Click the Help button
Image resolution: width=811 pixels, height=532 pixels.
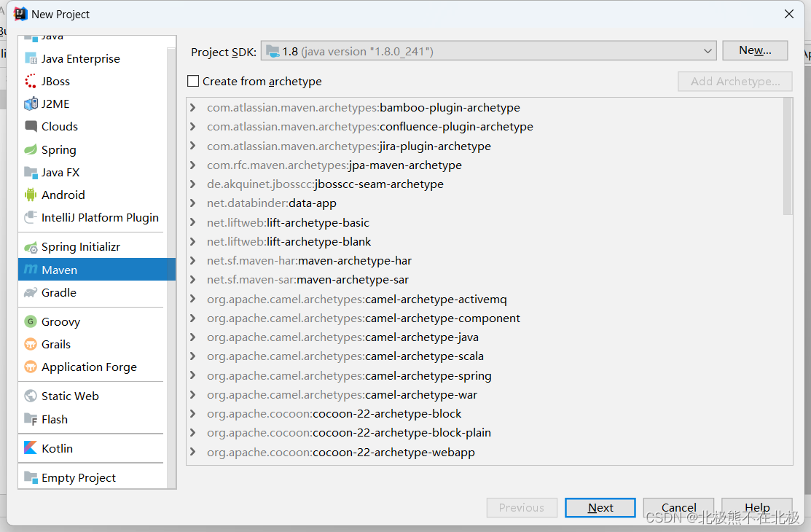click(756, 508)
